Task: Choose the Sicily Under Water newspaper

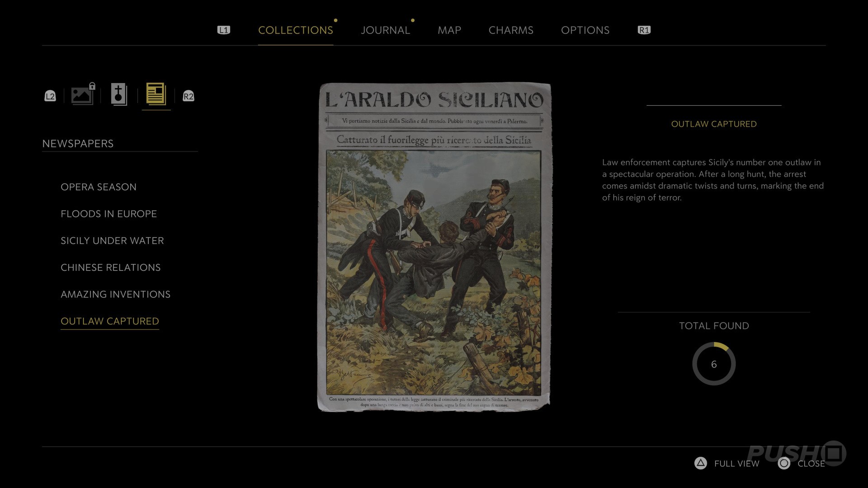Action: pyautogui.click(x=112, y=241)
